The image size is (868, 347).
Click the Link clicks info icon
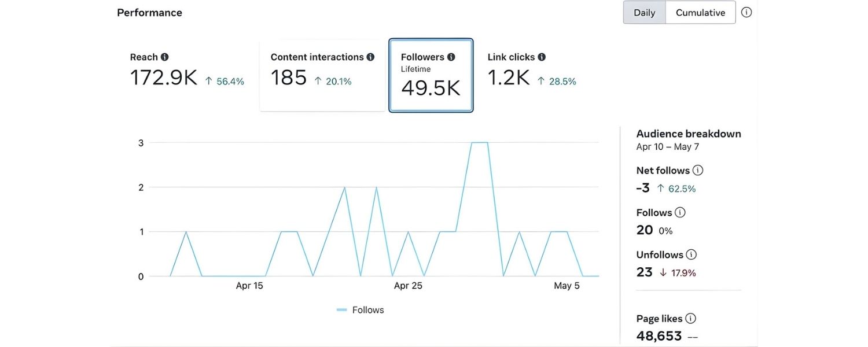point(542,57)
